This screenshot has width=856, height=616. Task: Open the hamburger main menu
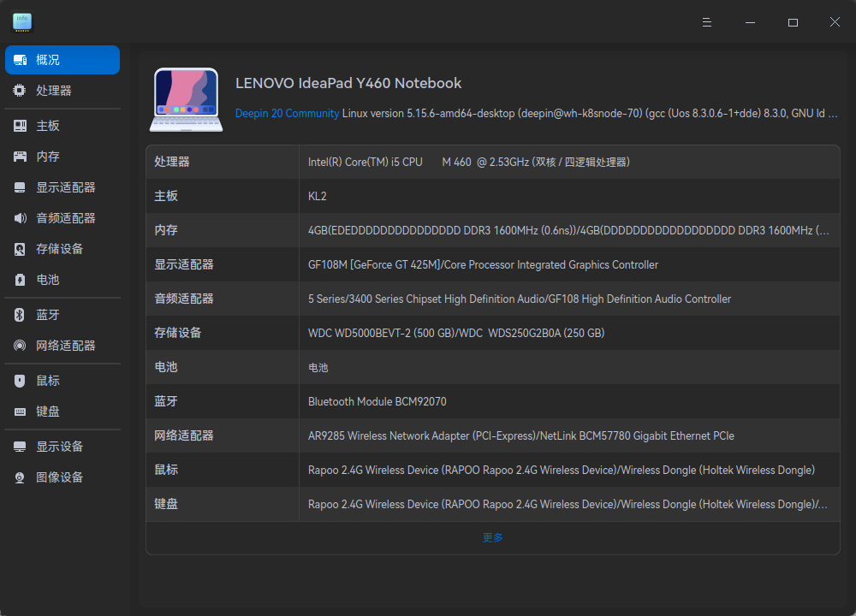point(707,22)
